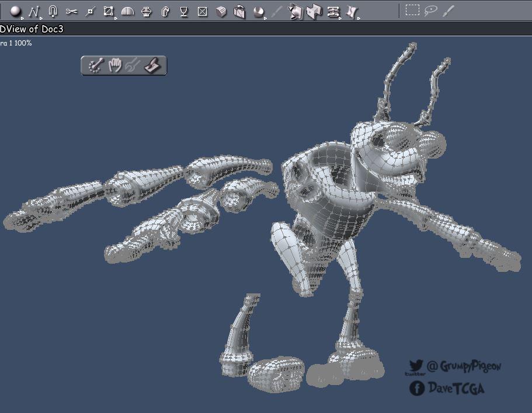Click the dimmed wrench icon in floating toolbar
Viewport: 532px width, 413px height.
point(133,65)
